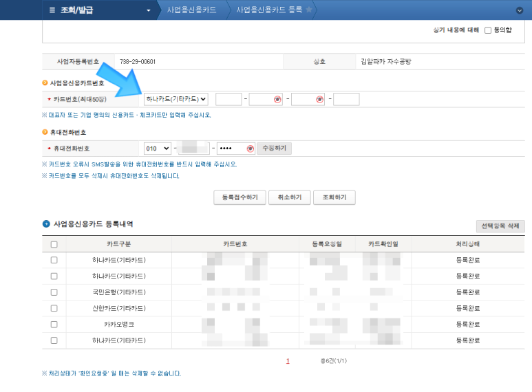Viewport: 532px width, 392px height.
Task: Click the 카드확인일 column header
Action: click(383, 244)
